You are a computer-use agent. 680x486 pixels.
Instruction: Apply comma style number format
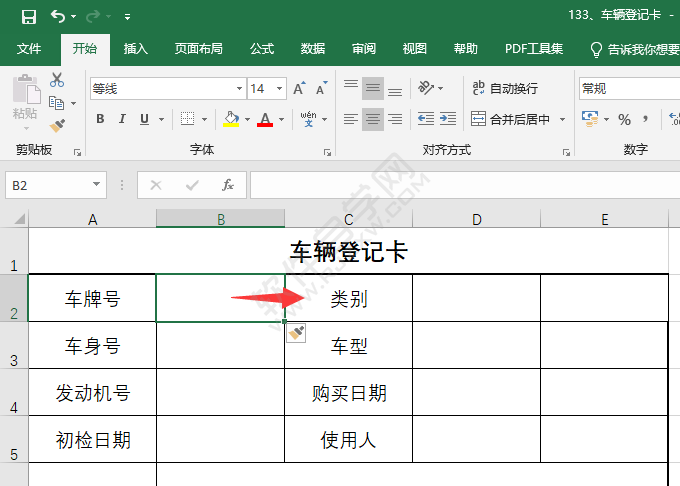coord(646,119)
